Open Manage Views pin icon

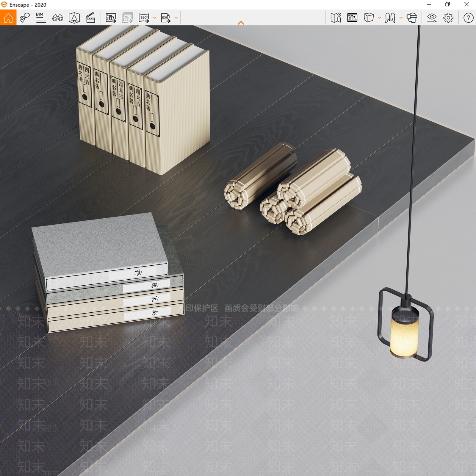tap(25, 18)
